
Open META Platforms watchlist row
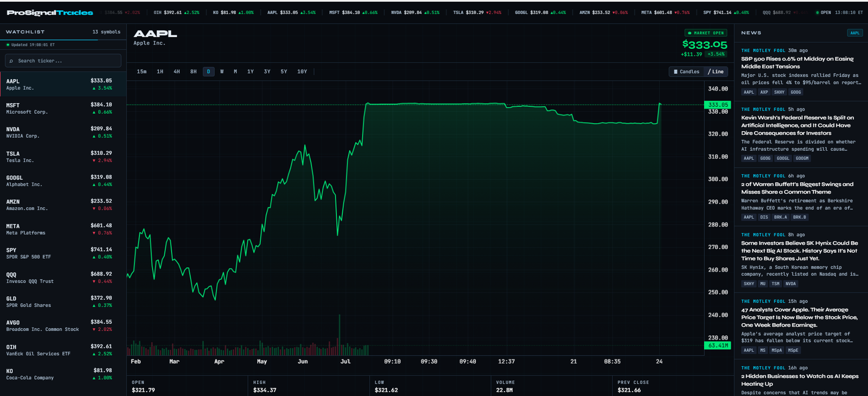click(63, 229)
